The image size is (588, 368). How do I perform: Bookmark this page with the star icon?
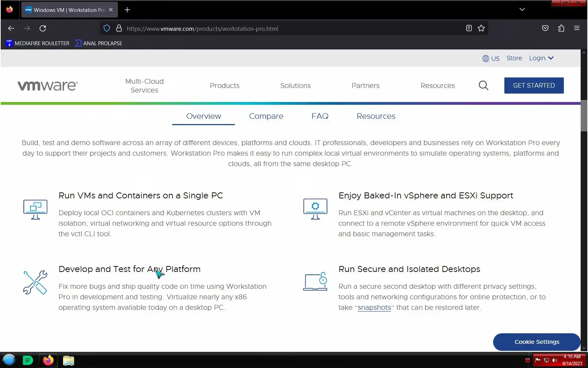(481, 28)
